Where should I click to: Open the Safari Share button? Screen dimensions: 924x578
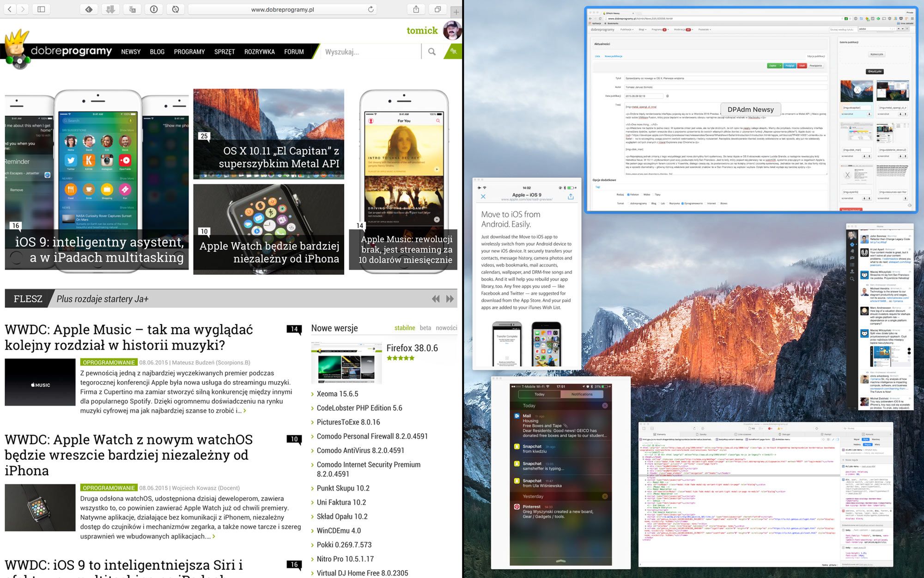coord(416,9)
